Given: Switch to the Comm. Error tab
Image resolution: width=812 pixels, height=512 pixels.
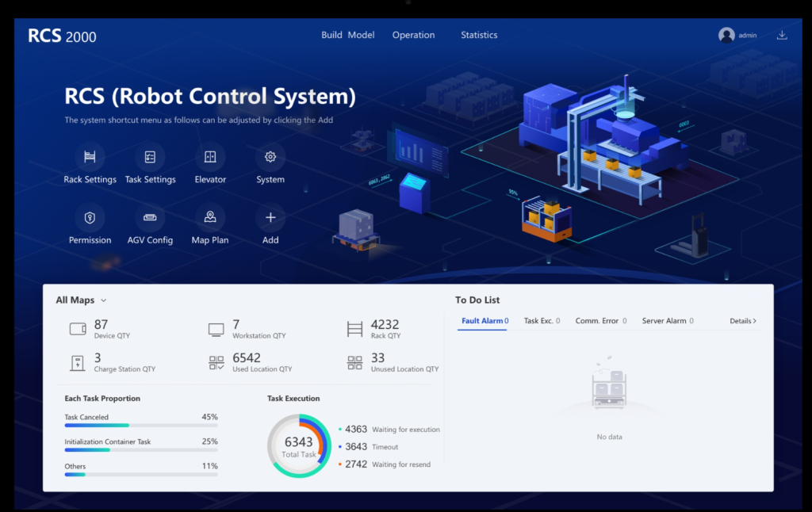Looking at the screenshot, I should [601, 321].
